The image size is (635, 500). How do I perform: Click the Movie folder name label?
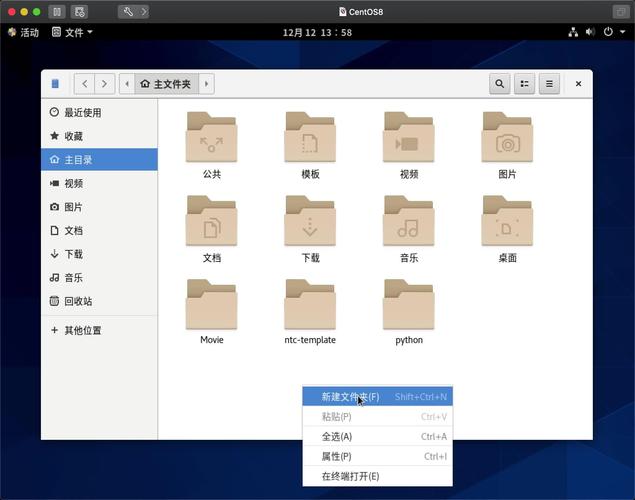(211, 340)
